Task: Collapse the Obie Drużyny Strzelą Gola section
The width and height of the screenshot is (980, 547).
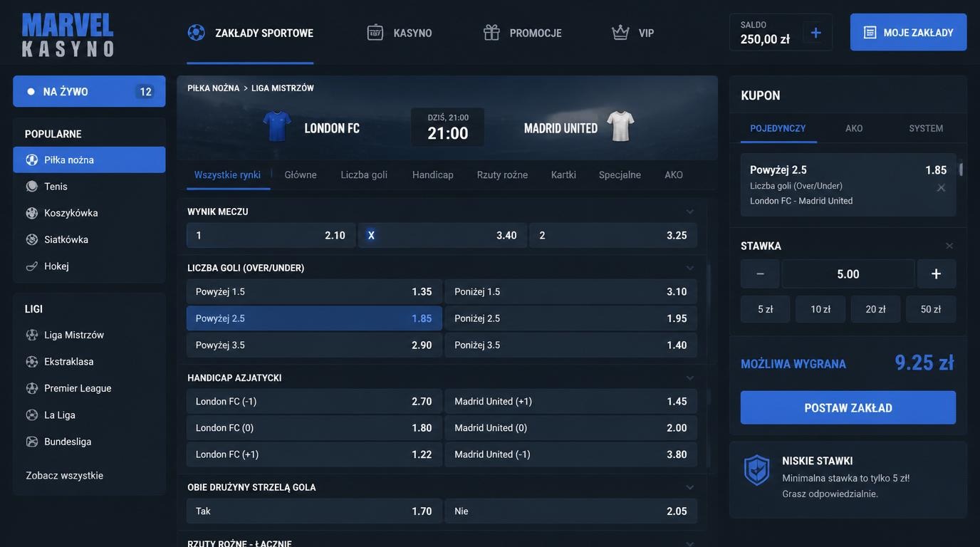Action: point(689,487)
